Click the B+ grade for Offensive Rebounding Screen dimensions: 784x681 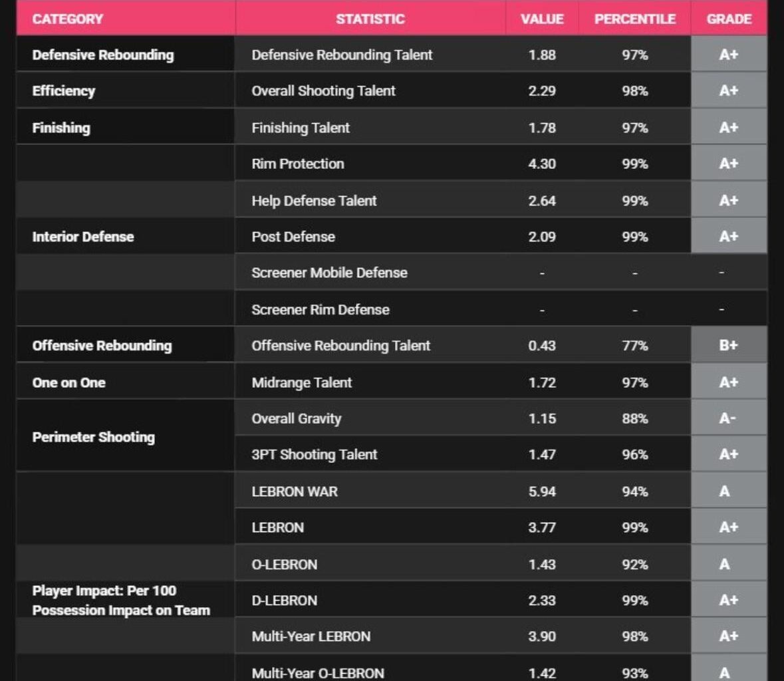coord(728,346)
